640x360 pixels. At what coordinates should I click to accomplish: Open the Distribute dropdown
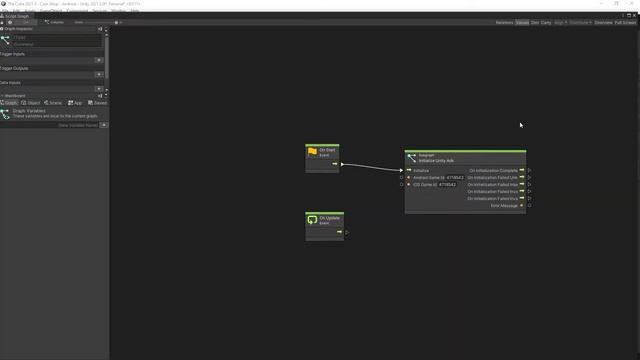[580, 22]
